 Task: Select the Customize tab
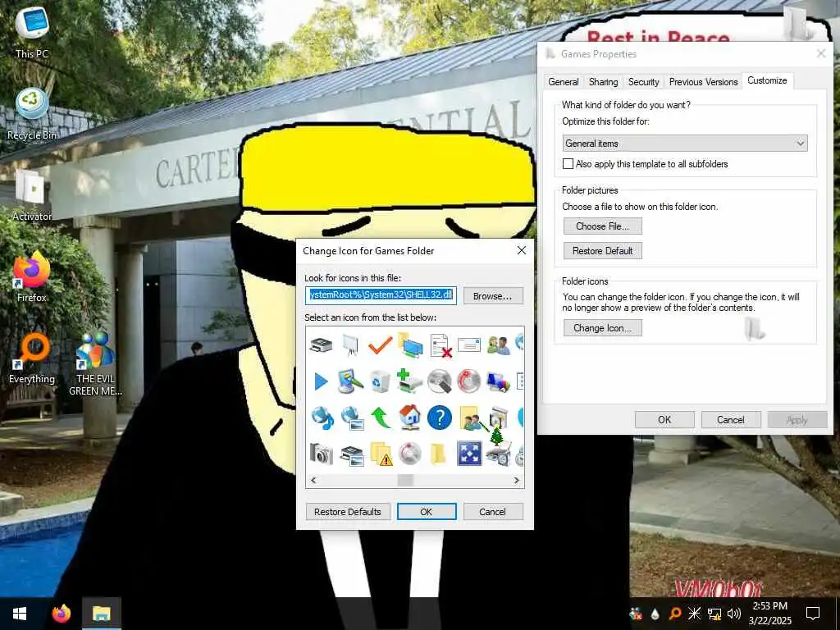[767, 80]
